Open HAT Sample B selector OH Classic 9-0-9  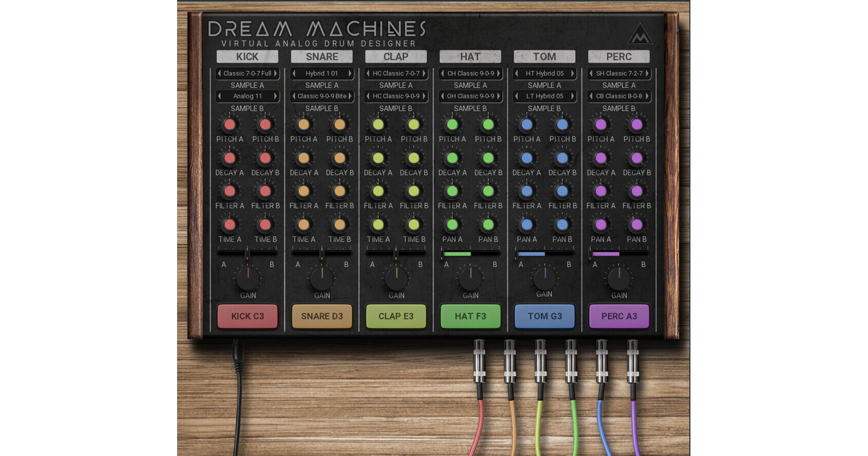(471, 96)
